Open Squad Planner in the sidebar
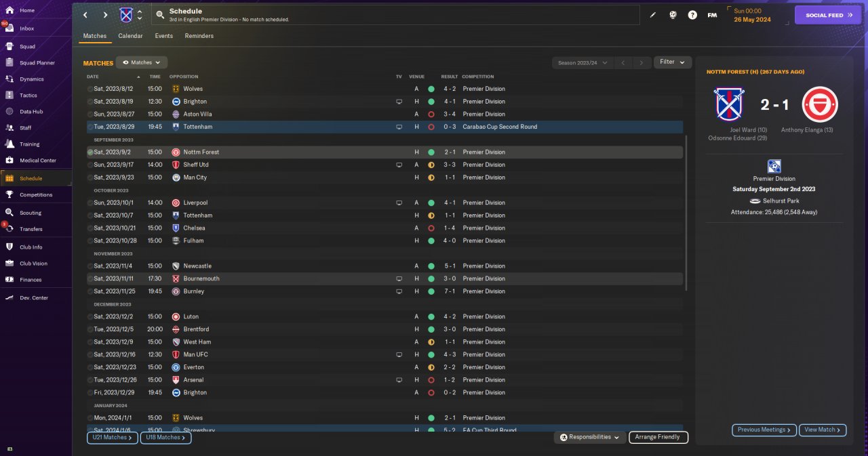Screen dimensions: 868x456 point(37,63)
